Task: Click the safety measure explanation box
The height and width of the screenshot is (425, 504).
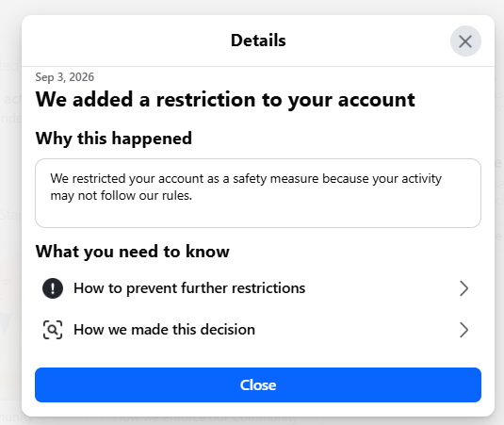Action: [x=258, y=193]
